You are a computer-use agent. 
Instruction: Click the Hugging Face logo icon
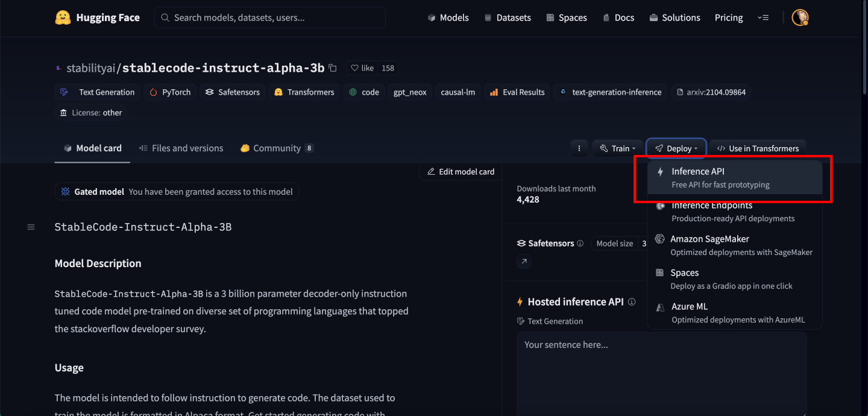(x=63, y=17)
